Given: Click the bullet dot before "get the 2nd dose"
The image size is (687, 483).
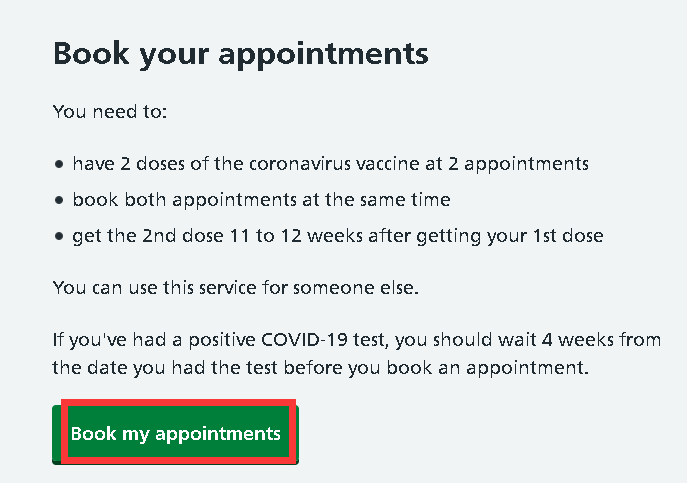Looking at the screenshot, I should pyautogui.click(x=59, y=237).
